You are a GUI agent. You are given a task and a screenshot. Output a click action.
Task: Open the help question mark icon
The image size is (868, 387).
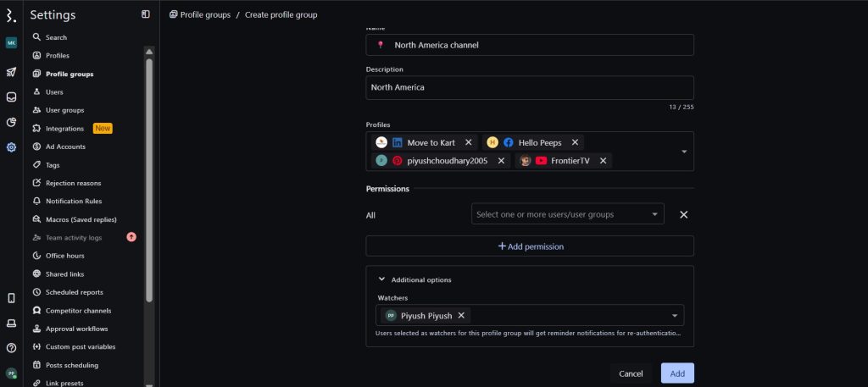tap(11, 348)
